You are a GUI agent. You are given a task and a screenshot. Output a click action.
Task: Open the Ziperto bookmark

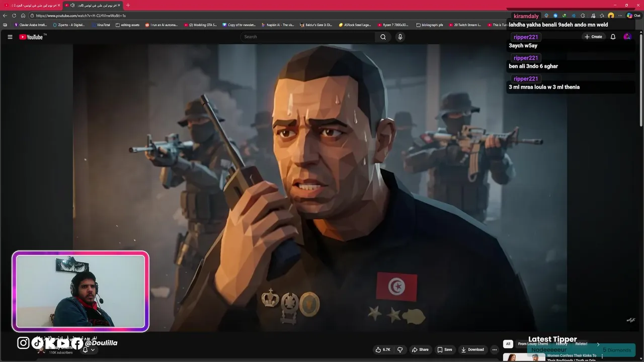tap(69, 25)
